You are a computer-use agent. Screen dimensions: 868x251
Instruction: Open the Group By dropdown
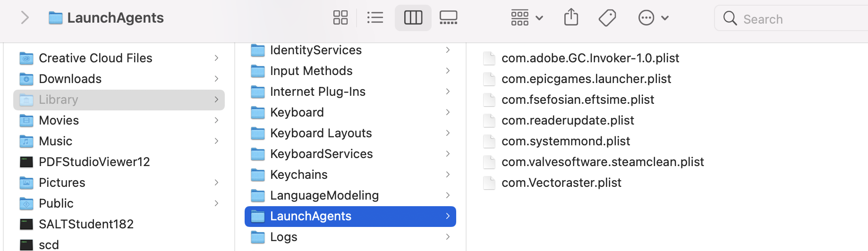(x=527, y=18)
